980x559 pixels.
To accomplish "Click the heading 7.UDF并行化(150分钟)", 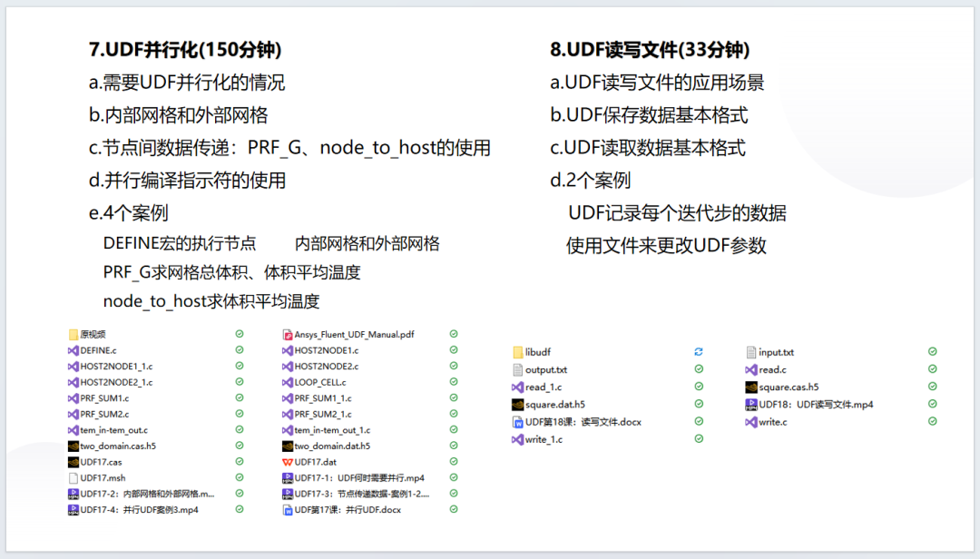I will click(x=185, y=49).
